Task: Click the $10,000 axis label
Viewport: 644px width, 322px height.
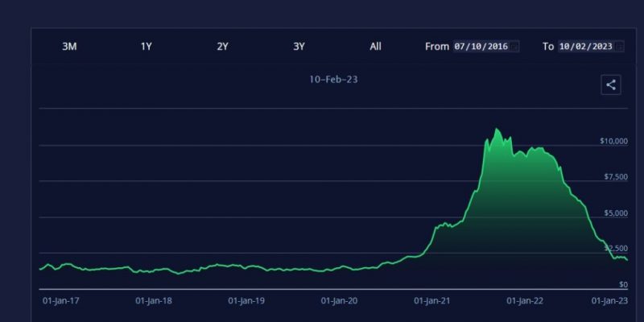Action: pos(613,141)
